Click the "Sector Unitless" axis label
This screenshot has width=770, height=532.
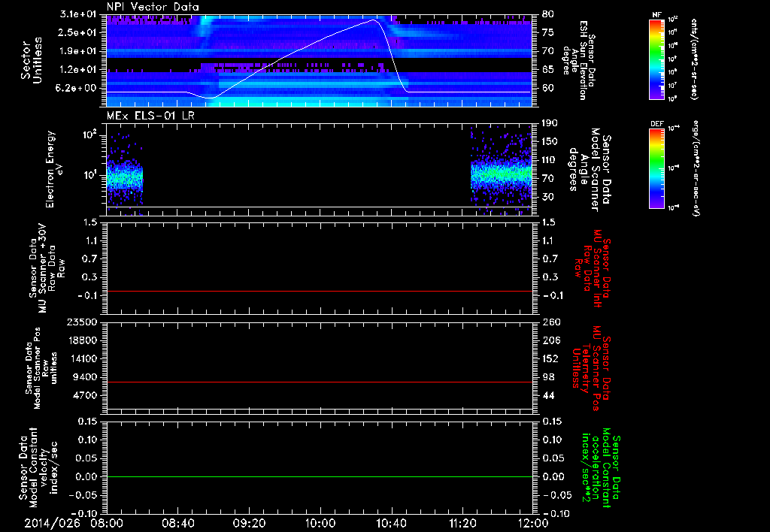[x=32, y=60]
